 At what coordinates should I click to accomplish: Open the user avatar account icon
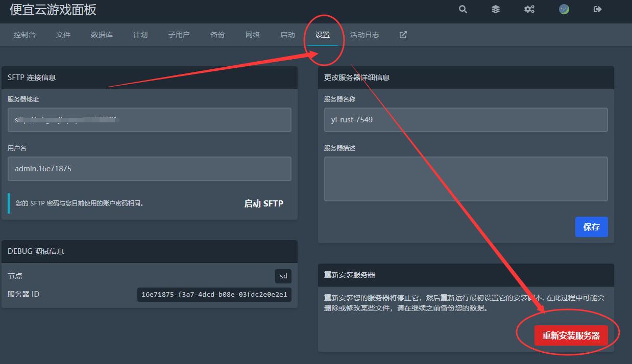tap(564, 9)
